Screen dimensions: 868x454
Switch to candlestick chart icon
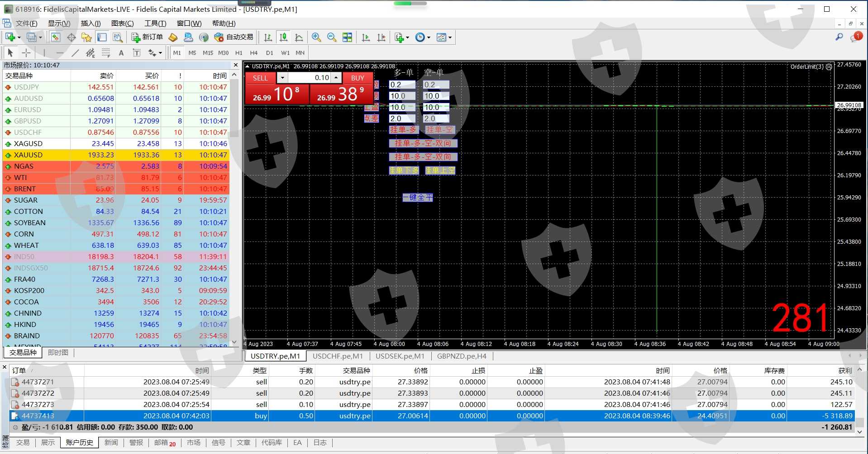(x=283, y=38)
